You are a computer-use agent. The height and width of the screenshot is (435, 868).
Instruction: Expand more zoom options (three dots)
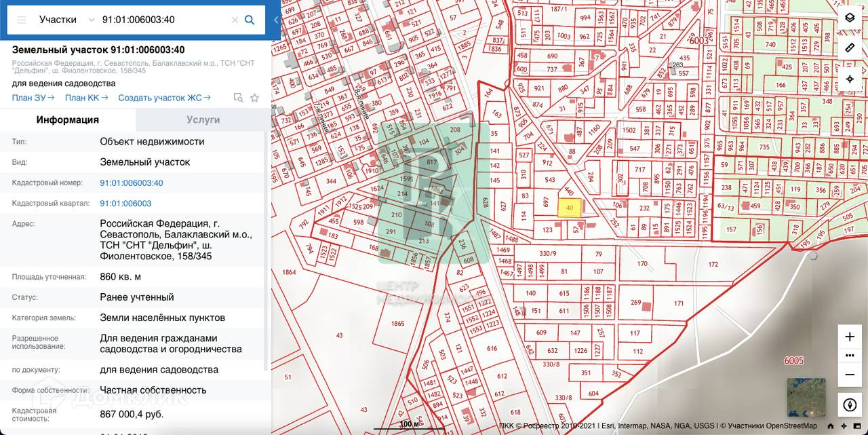850,355
